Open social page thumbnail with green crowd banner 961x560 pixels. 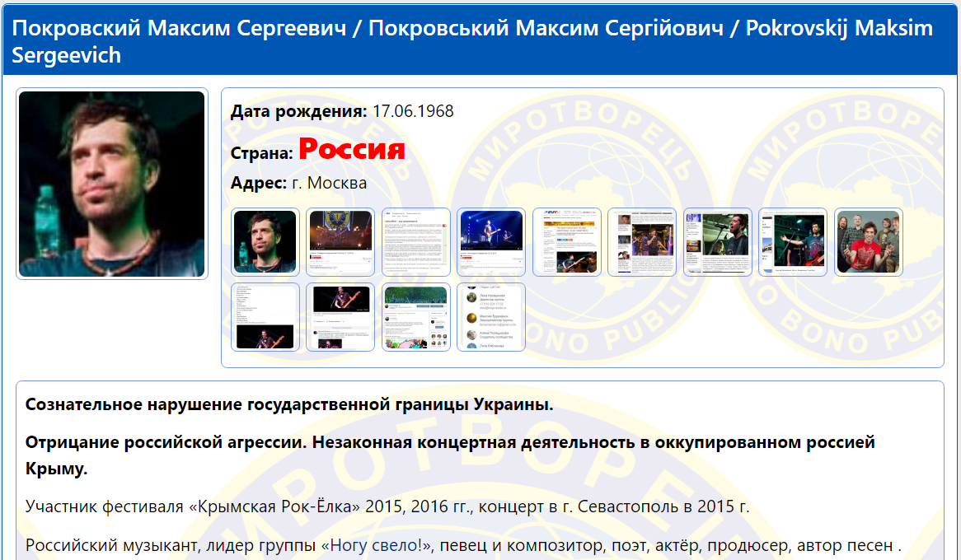pos(416,317)
